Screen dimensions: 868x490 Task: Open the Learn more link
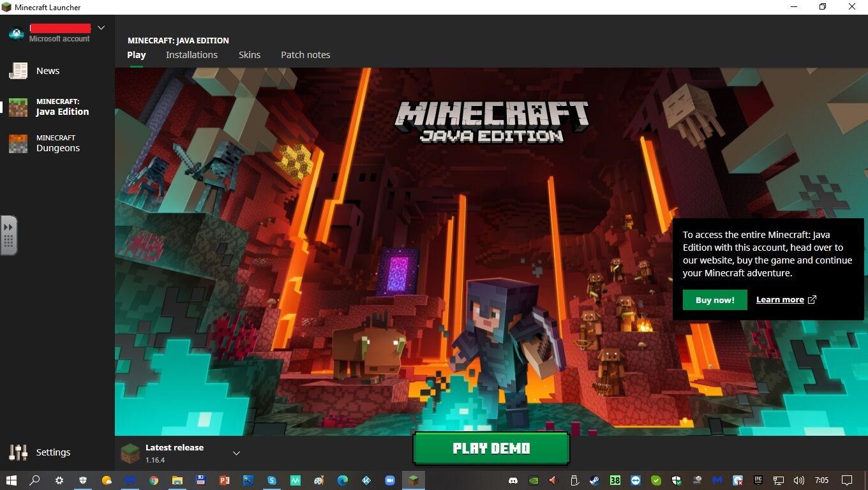click(780, 300)
